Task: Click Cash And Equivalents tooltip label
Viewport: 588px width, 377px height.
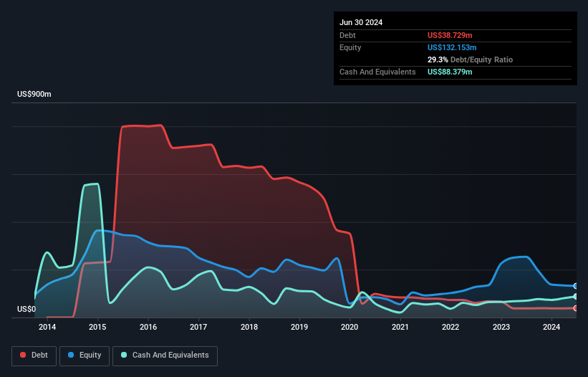Action: (x=377, y=72)
